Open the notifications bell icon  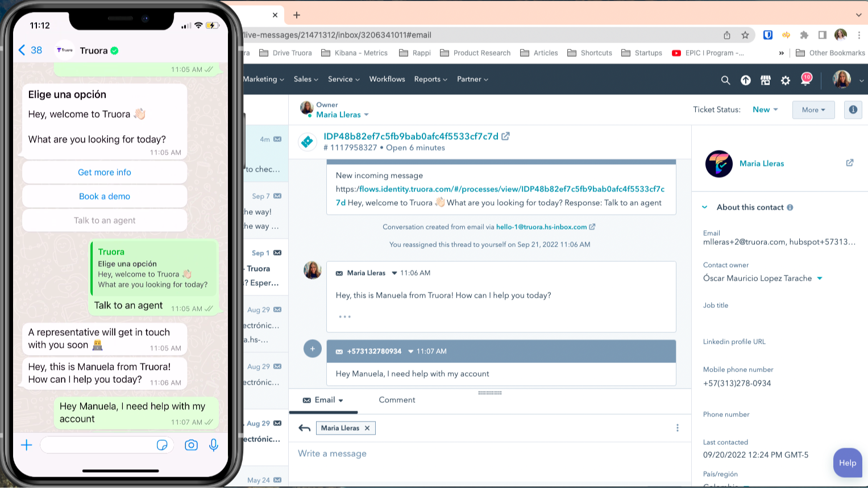pyautogui.click(x=805, y=80)
